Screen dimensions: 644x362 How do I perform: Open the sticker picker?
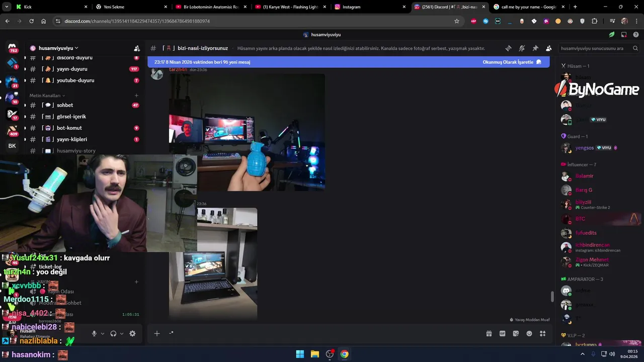tap(516, 333)
